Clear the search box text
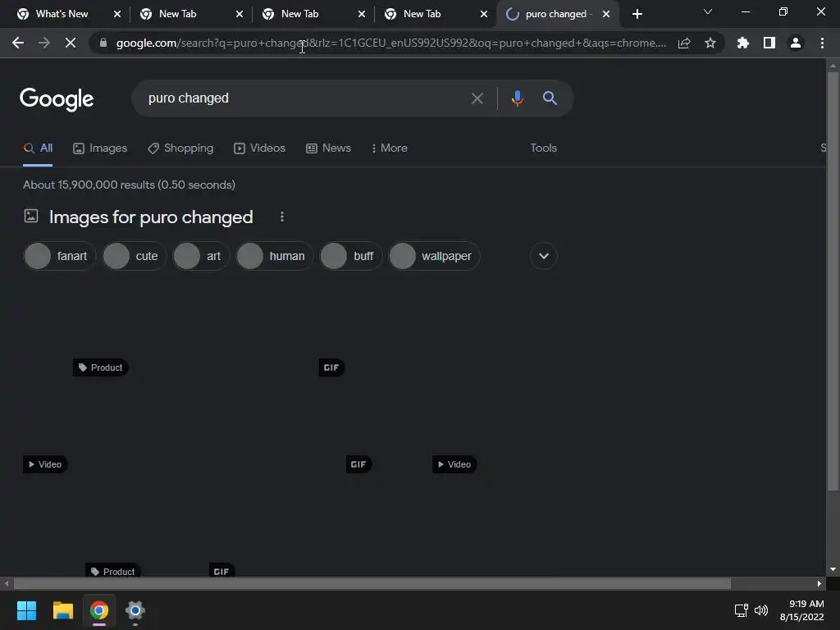The width and height of the screenshot is (840, 630). [x=477, y=98]
